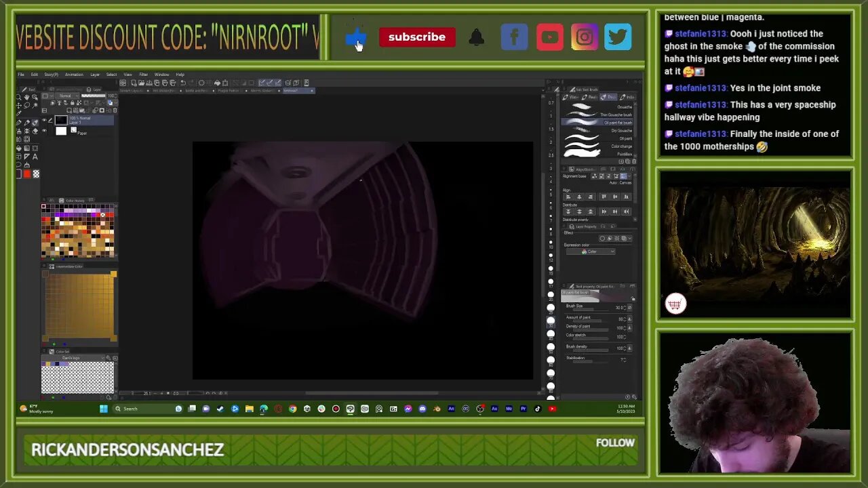Open the File menu

click(x=21, y=75)
